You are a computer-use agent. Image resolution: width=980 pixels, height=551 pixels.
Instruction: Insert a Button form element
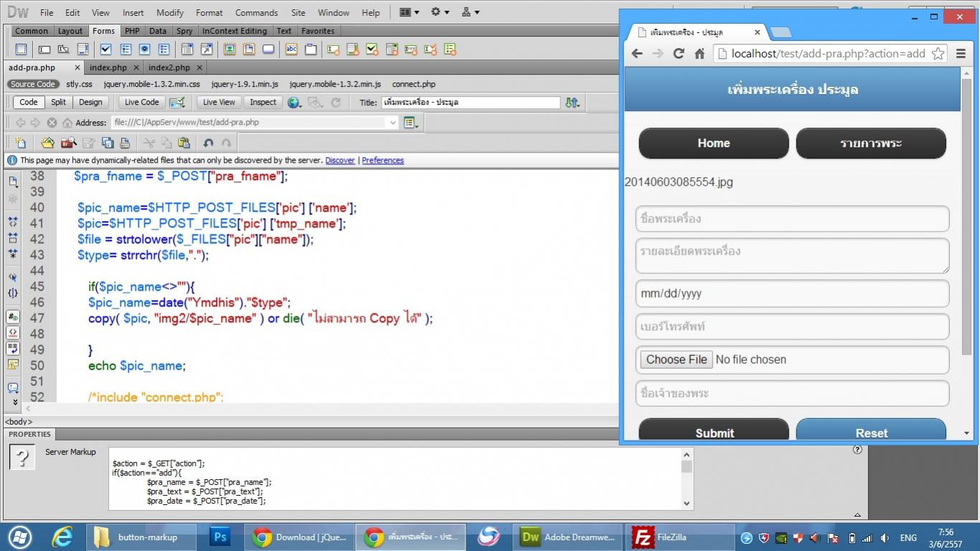point(268,50)
